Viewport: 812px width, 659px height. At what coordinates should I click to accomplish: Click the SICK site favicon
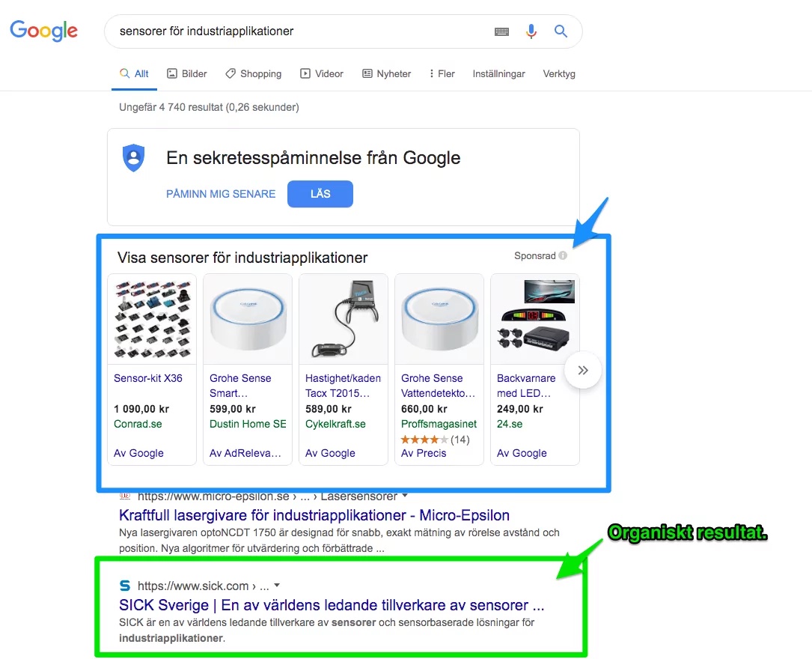click(x=125, y=586)
